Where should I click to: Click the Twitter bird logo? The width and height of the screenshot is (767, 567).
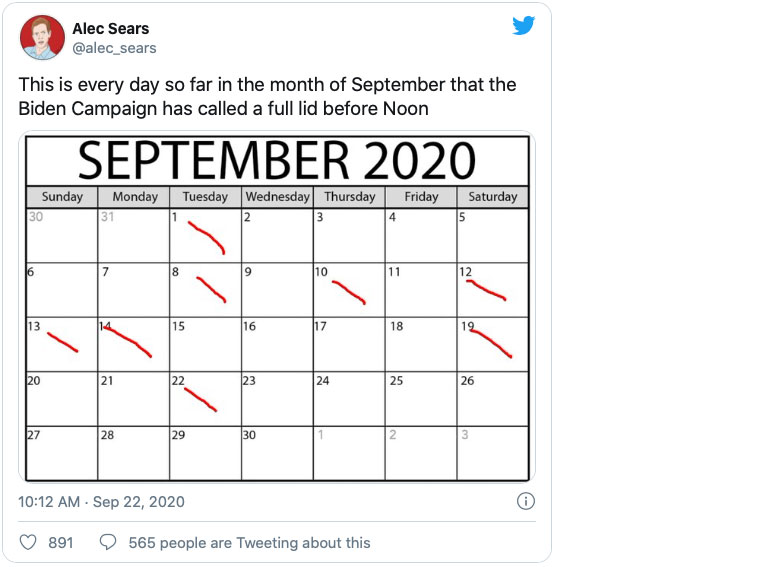tap(524, 26)
